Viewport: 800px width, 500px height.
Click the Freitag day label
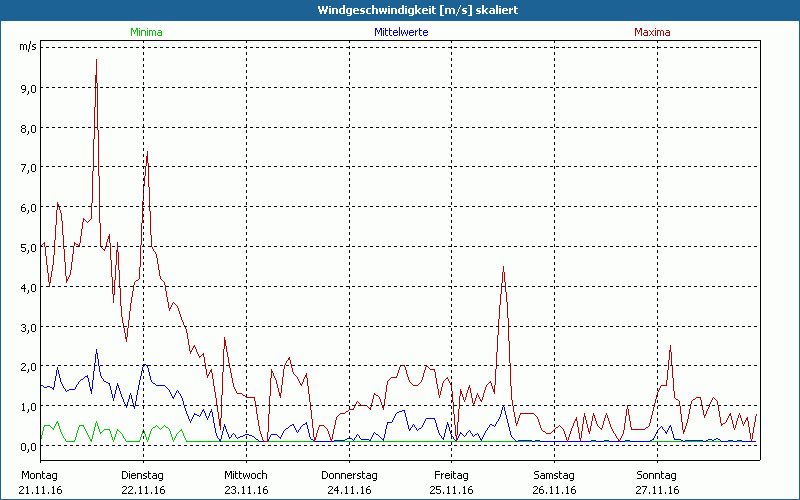[452, 474]
